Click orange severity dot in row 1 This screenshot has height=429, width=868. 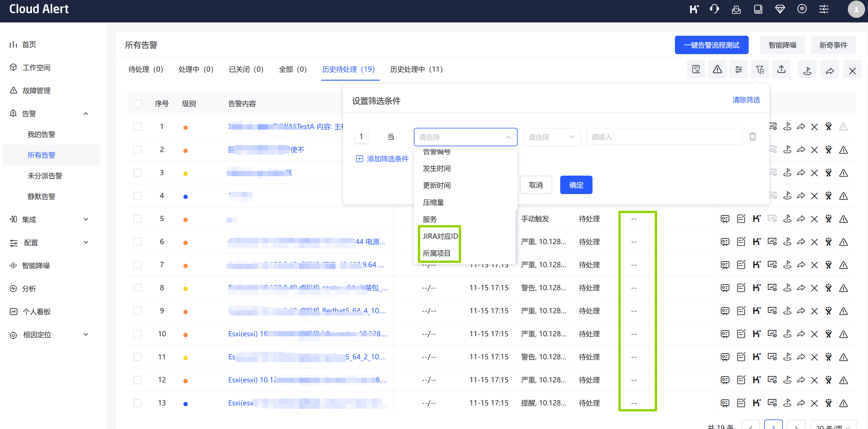coord(185,128)
